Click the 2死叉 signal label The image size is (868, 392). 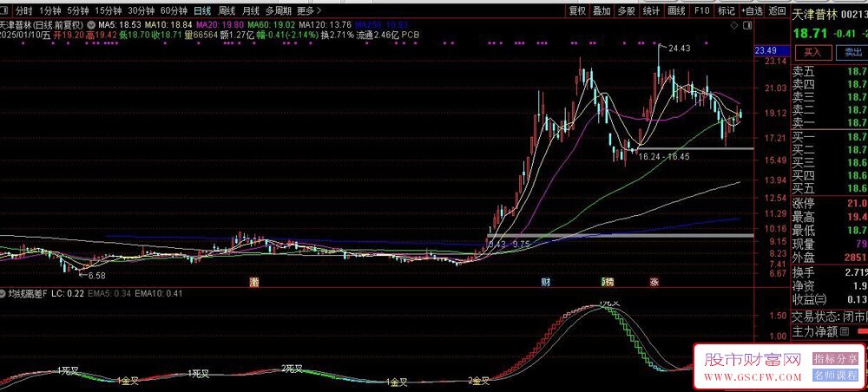[x=291, y=369]
